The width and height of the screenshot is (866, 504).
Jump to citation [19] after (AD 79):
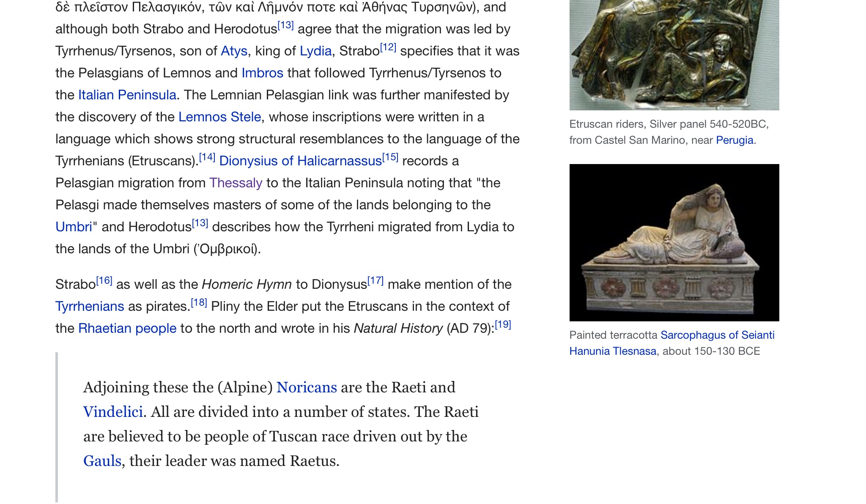pos(503,325)
